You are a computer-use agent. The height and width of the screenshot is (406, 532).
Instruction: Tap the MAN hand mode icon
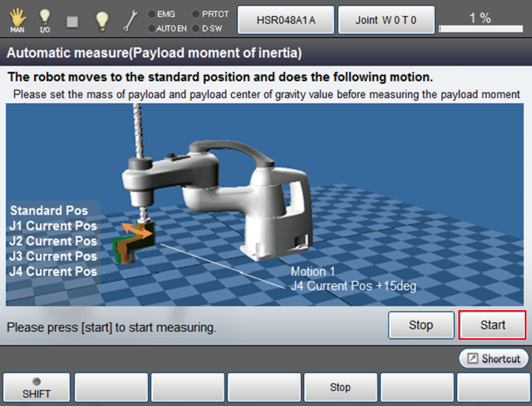pyautogui.click(x=17, y=20)
